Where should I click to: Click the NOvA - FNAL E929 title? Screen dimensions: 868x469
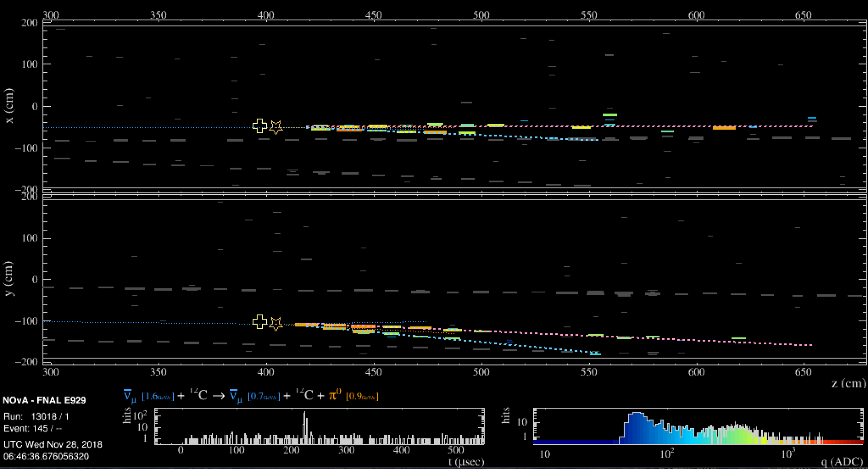(x=44, y=400)
